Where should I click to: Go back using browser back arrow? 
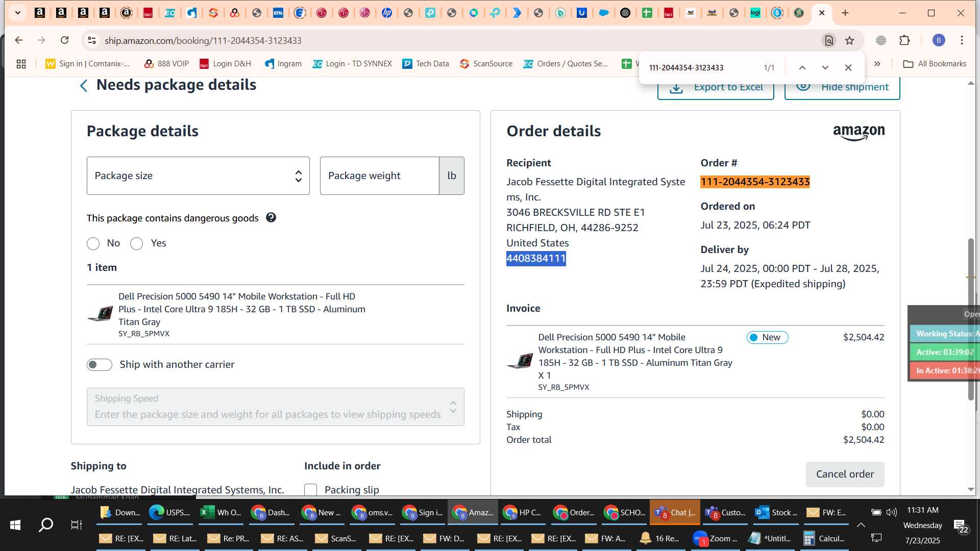point(19,40)
